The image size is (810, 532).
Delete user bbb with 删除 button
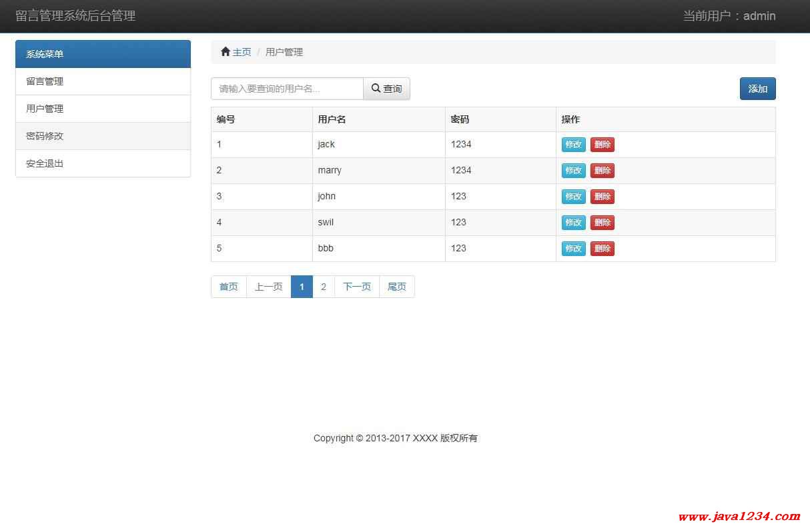602,249
